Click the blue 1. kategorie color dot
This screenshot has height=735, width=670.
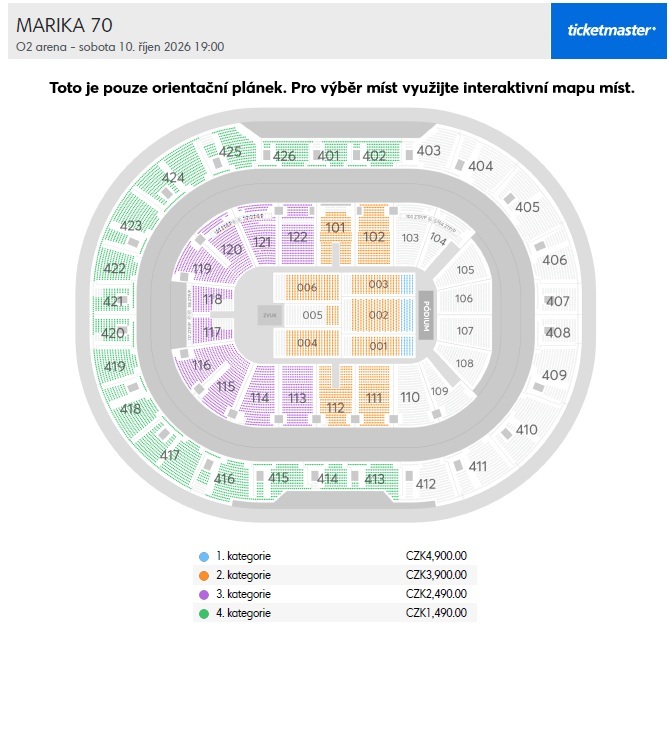coord(204,556)
